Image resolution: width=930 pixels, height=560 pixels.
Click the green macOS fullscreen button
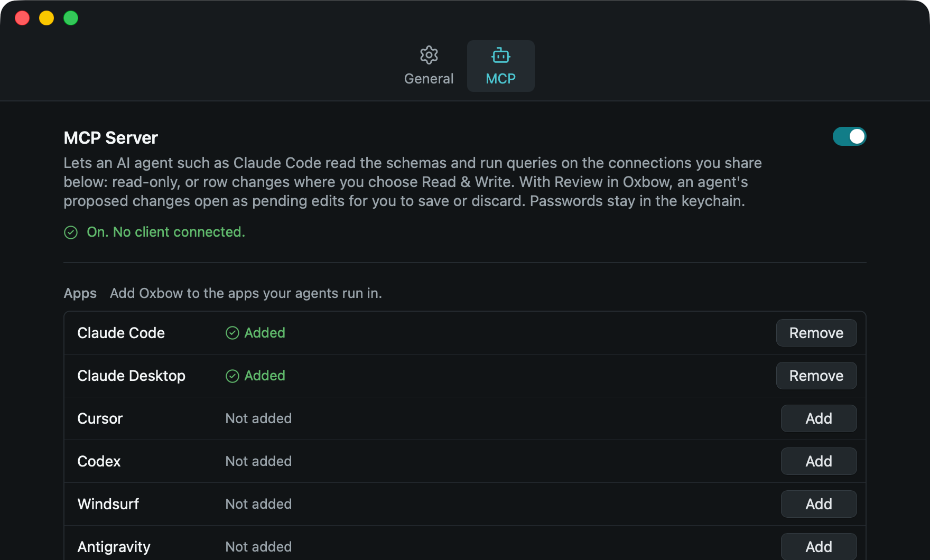71,18
